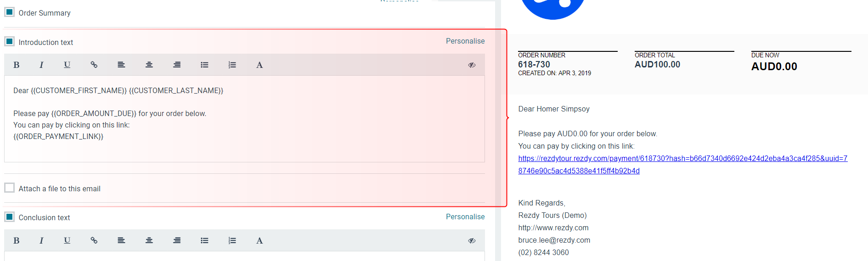Toggle Underline in the Introduction text toolbar
Screen dimensions: 868x261
pyautogui.click(x=67, y=65)
